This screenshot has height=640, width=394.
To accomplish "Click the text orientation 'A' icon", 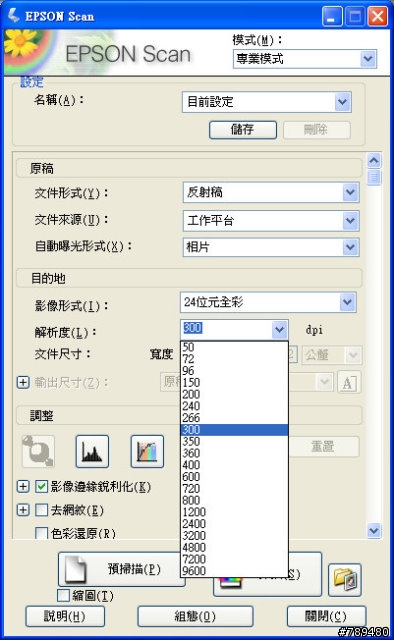I will [x=348, y=383].
